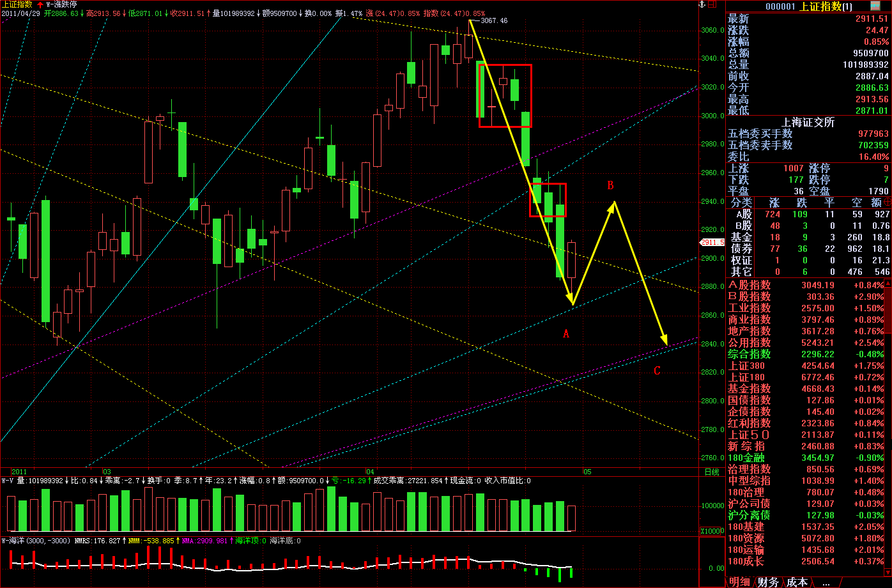
Task: Click the down arrow at list scrollbar bottom
Action: click(888, 571)
